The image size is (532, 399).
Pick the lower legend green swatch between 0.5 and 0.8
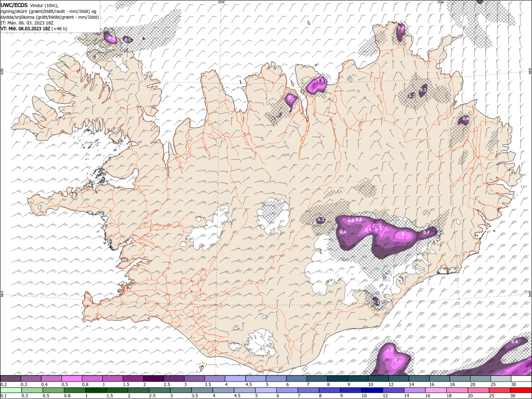tap(53, 390)
